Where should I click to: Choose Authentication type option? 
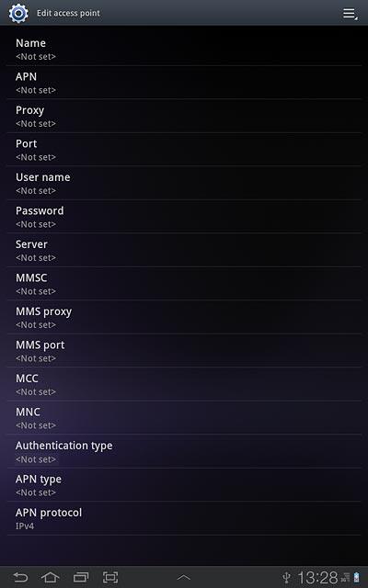tap(184, 451)
